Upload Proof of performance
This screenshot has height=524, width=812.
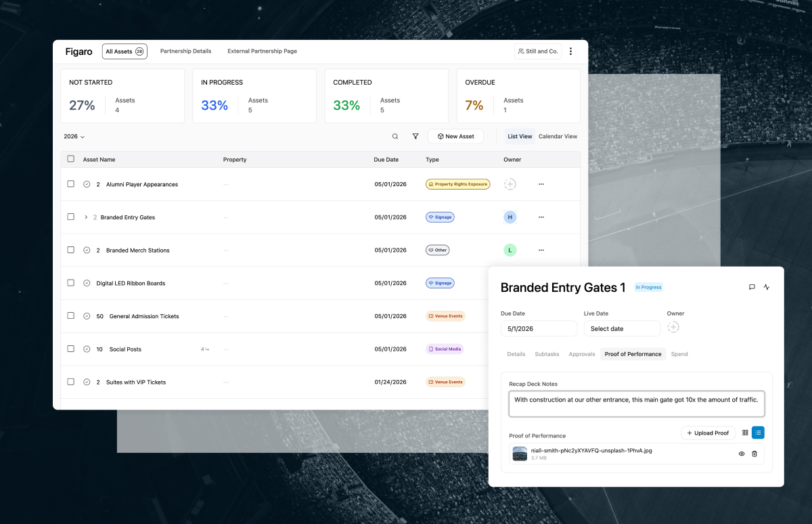point(708,432)
